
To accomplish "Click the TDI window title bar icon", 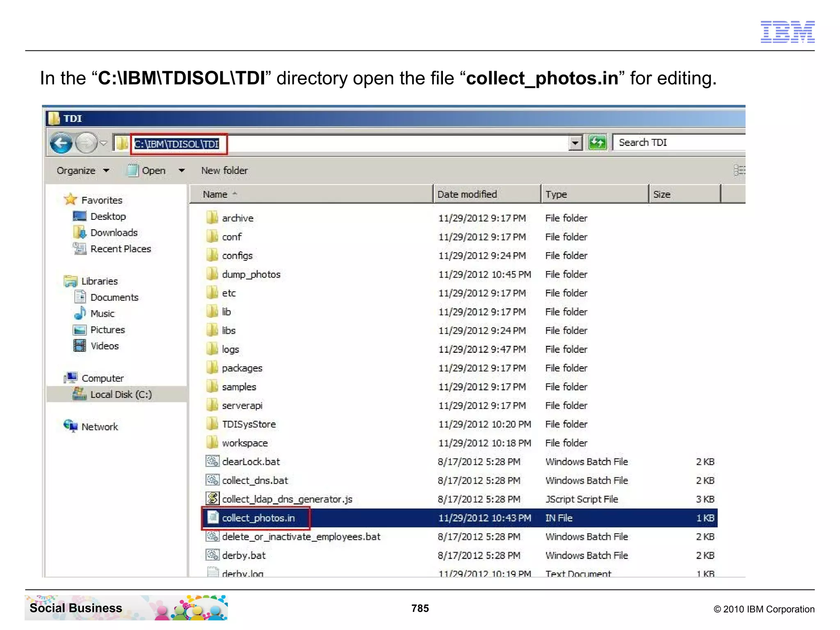I will click(54, 119).
